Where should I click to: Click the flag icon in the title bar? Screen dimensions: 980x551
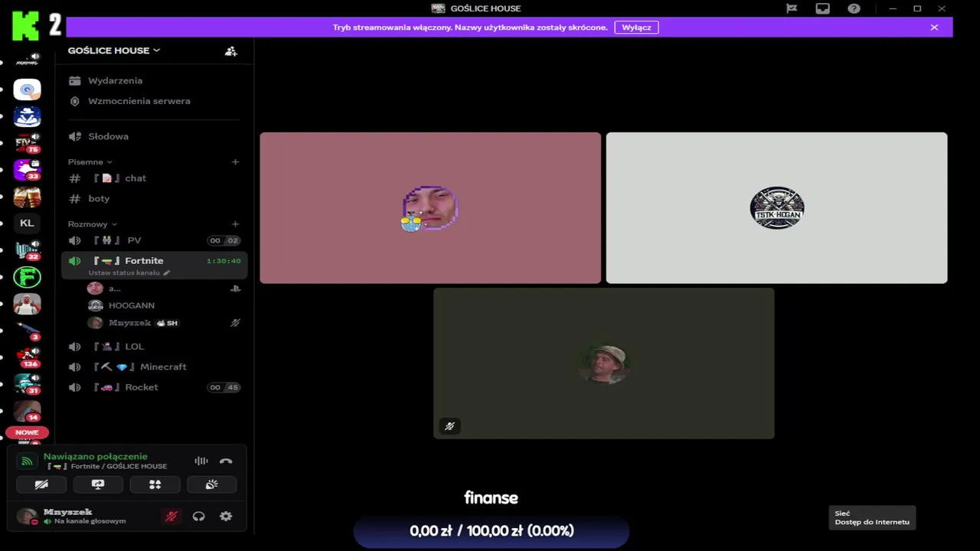coord(792,8)
